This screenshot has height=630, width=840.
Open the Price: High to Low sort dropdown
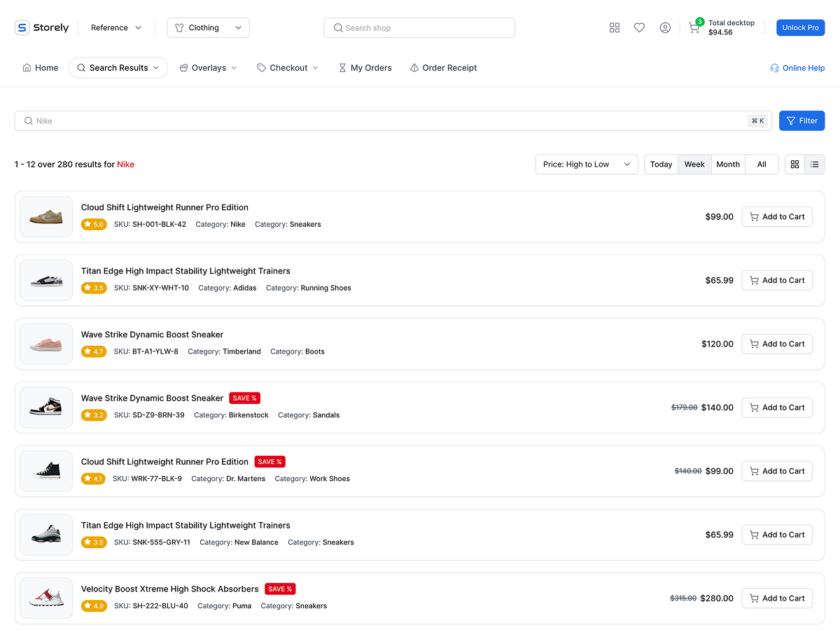tap(587, 164)
